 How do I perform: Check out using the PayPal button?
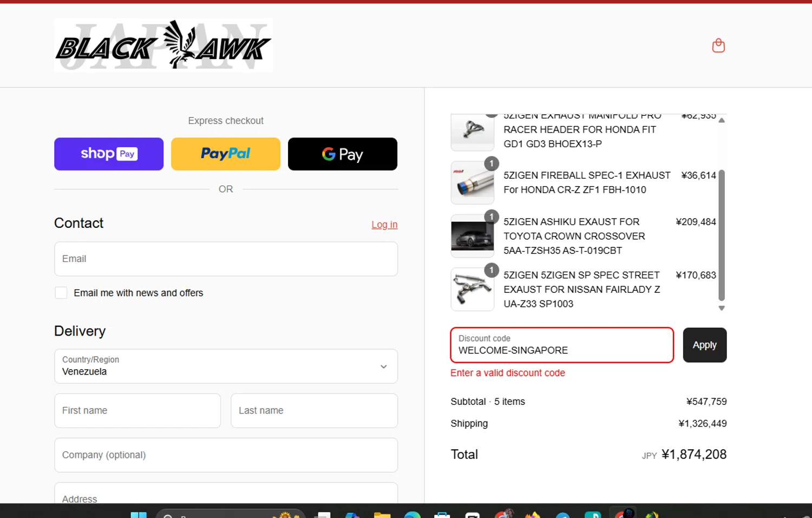click(x=226, y=154)
